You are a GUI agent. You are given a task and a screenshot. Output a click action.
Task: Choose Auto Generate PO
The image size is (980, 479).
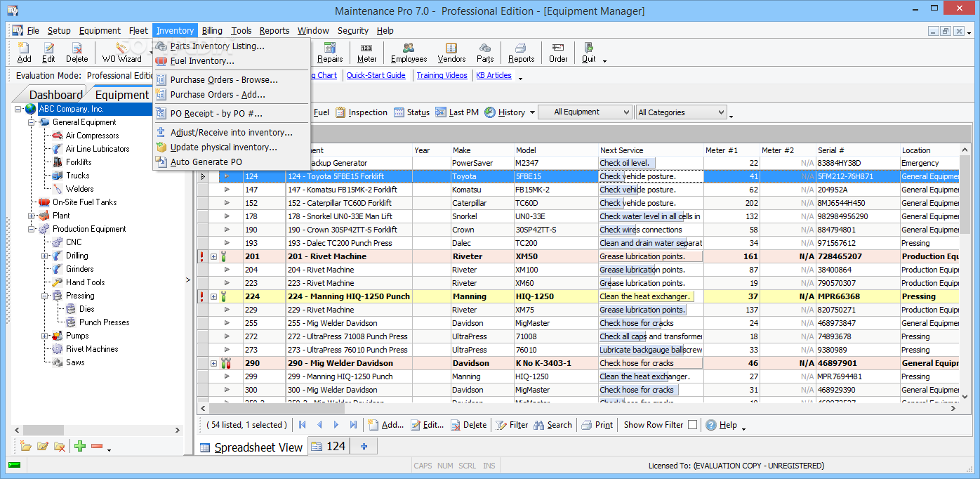[232, 162]
